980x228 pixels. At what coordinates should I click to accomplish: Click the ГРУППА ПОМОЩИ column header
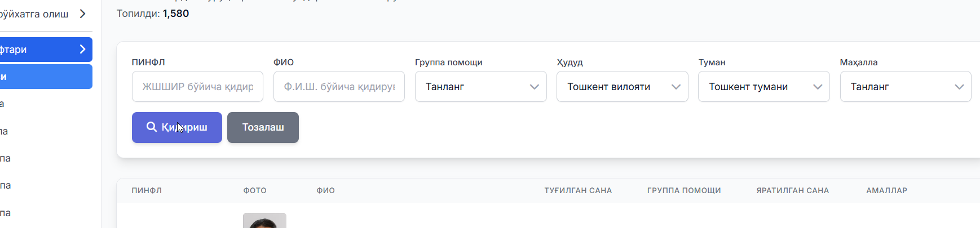(x=684, y=191)
